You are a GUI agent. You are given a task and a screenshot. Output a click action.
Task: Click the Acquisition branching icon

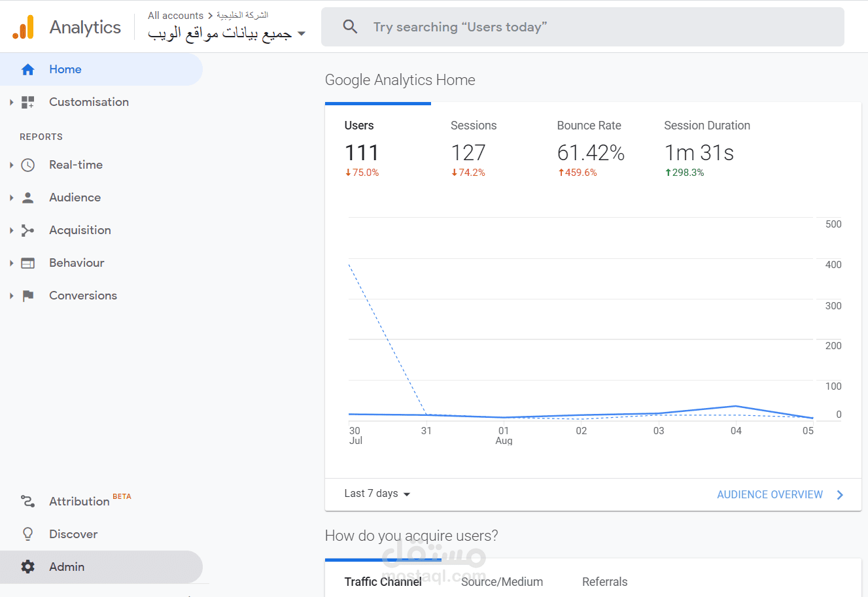tap(27, 230)
